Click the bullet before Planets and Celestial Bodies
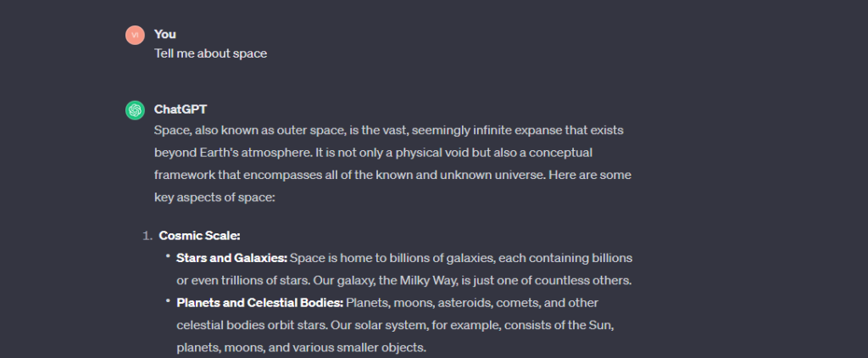 coord(169,301)
